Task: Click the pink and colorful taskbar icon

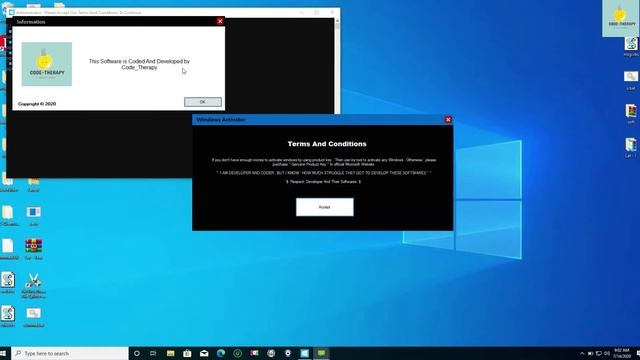Action: point(254,353)
